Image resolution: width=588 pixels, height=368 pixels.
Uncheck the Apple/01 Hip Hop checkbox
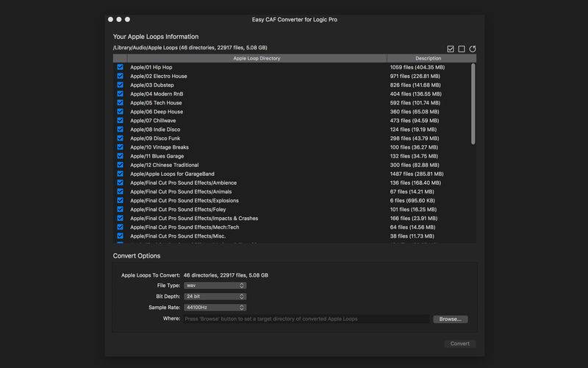(x=120, y=67)
